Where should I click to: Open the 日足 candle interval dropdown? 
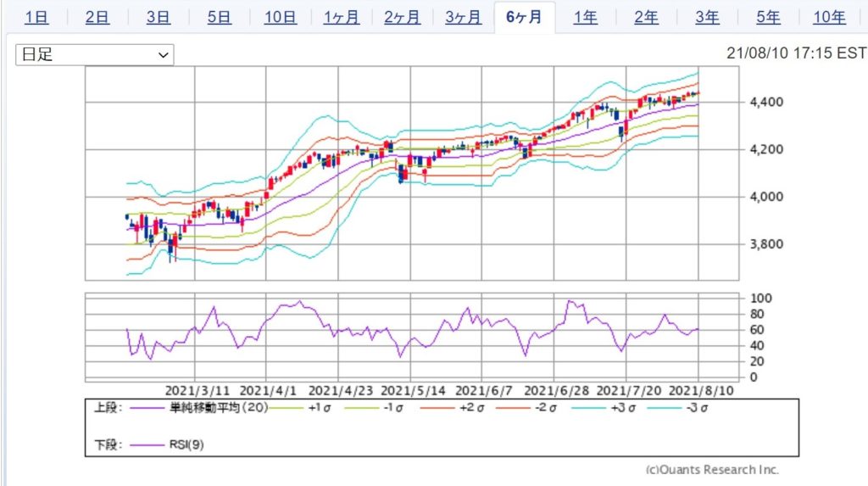click(94, 55)
